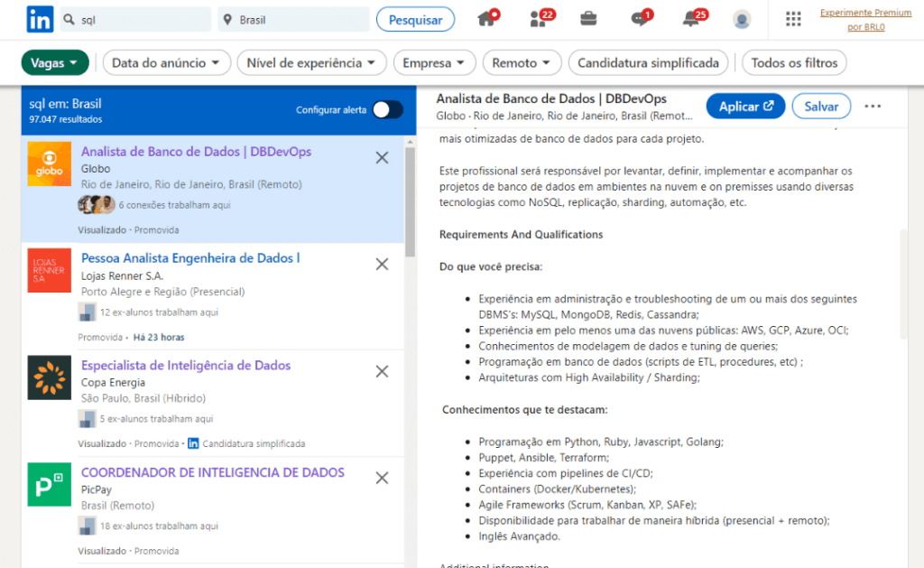Open the Home feed icon
The image size is (924, 568).
pos(486,18)
